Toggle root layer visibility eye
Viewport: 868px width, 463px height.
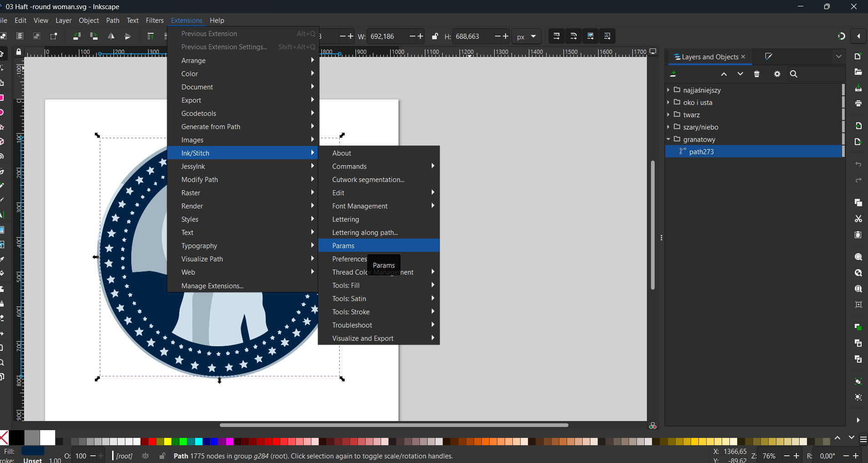(x=145, y=456)
